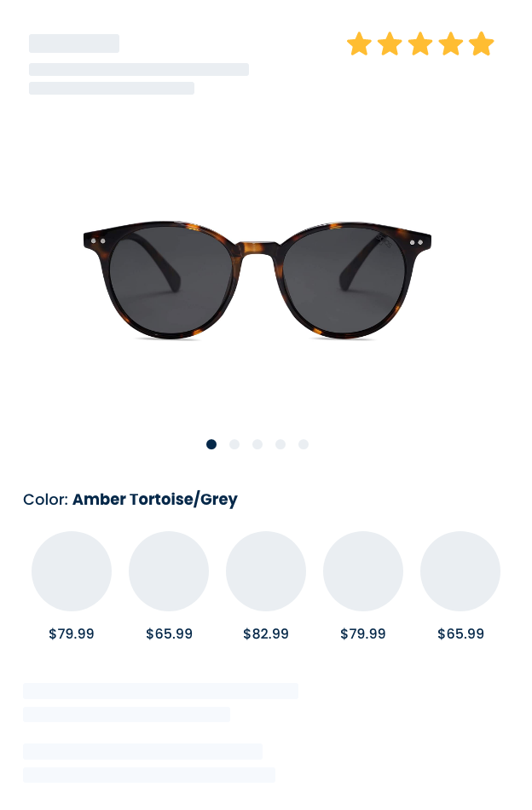Viewport: 532px width, 810px height.
Task: Select the first color swatch priced $79.99
Action: (x=72, y=570)
